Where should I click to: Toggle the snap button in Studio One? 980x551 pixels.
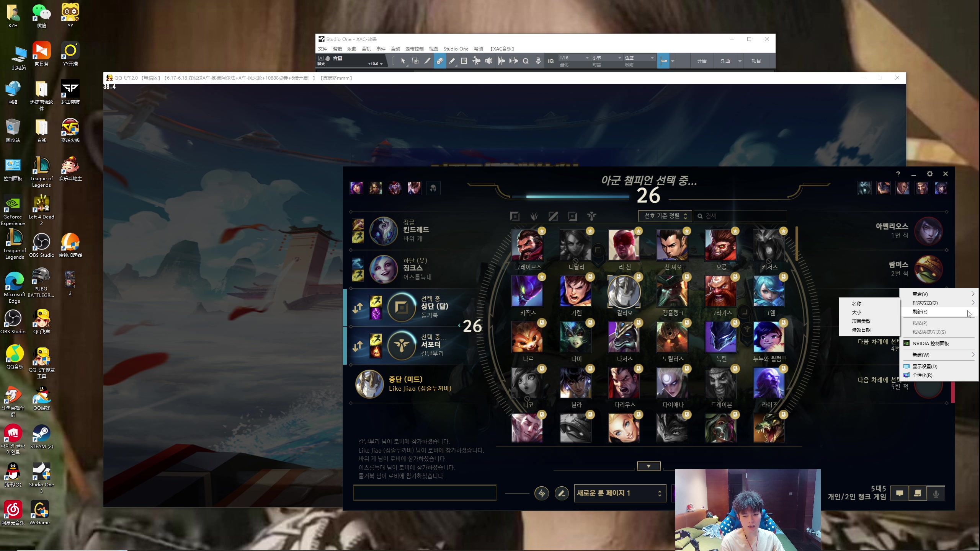pyautogui.click(x=664, y=61)
